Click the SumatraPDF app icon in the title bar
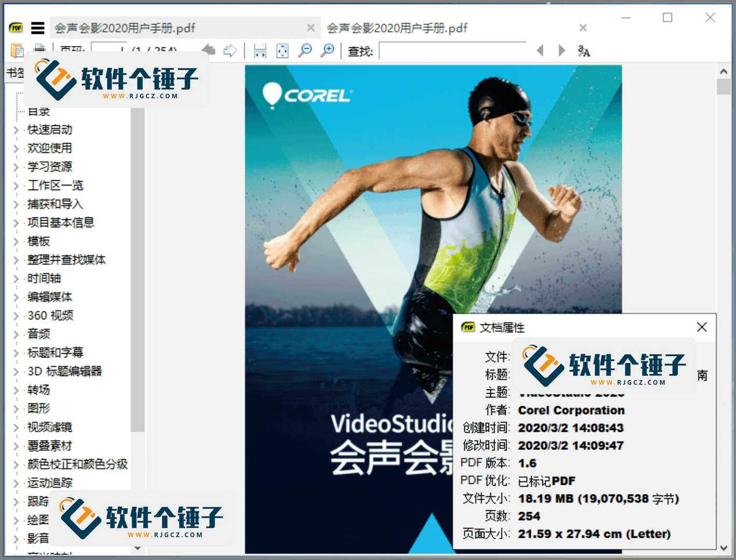The image size is (736, 560). [17, 28]
